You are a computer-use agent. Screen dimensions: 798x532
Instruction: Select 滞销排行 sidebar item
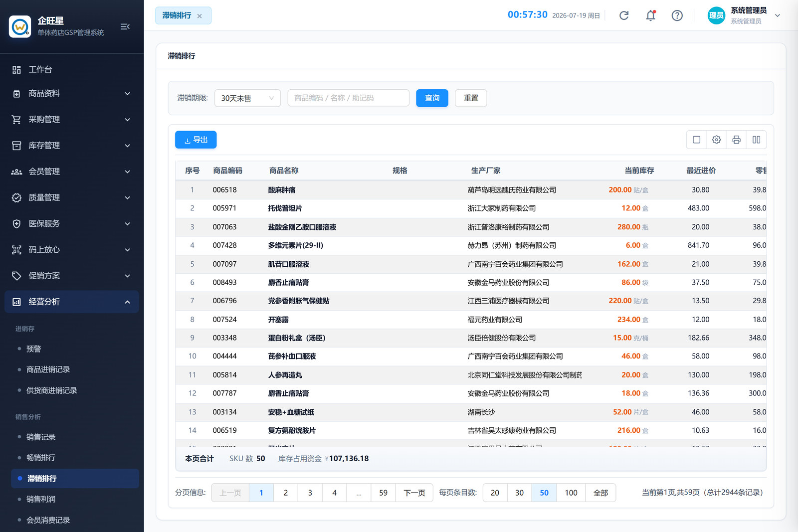pos(75,479)
